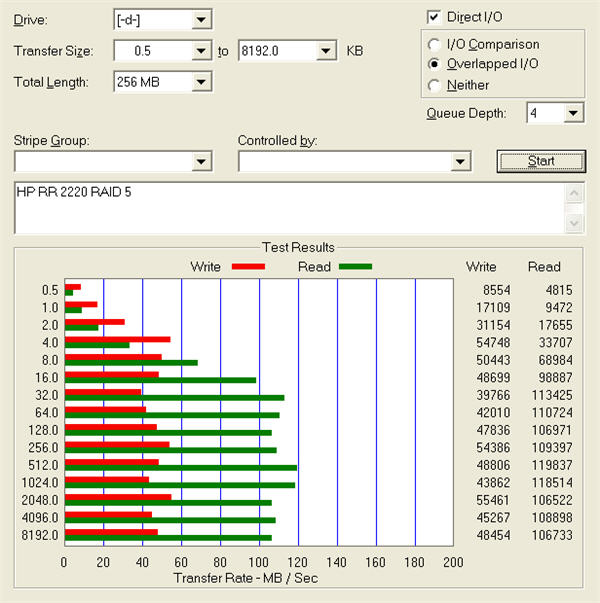Click the 'Transfer Rate - MB / Sec' axis label
This screenshot has width=600, height=603.
tap(246, 578)
